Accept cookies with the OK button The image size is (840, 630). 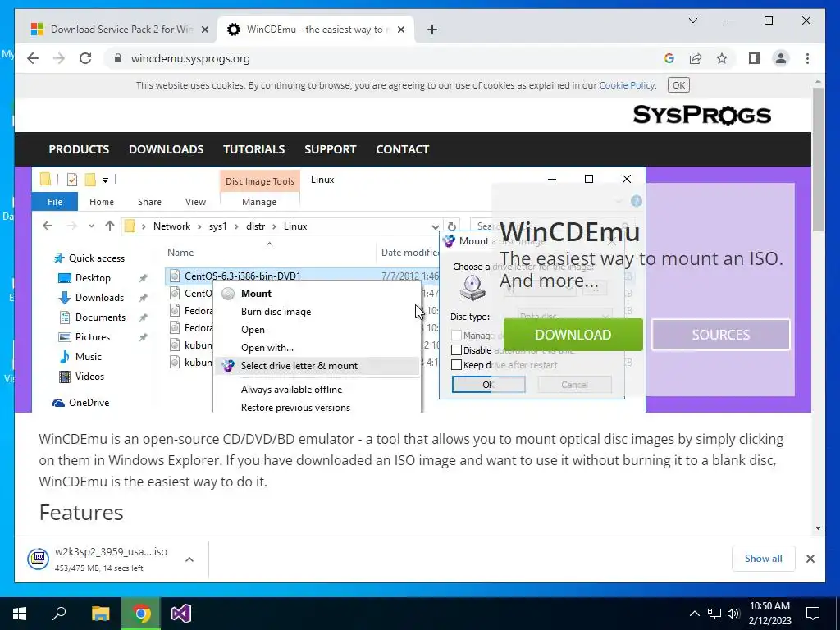tap(678, 85)
